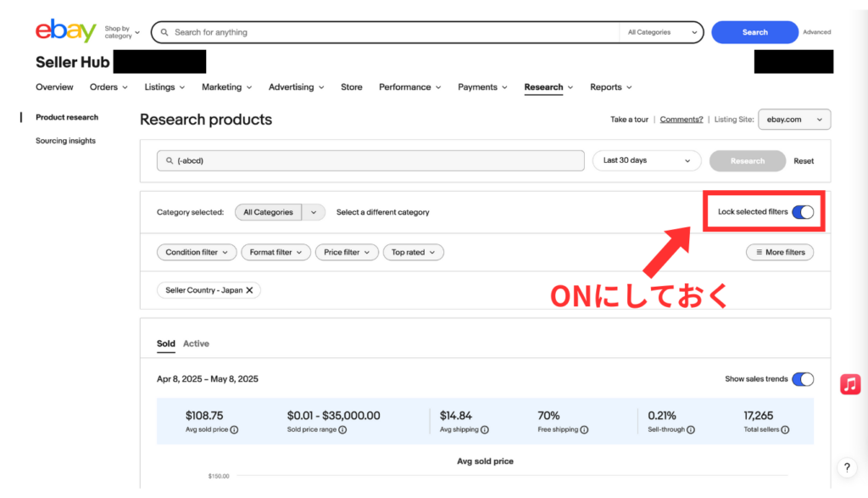This screenshot has height=498, width=868.
Task: Select Product research in the sidebar
Action: (67, 117)
